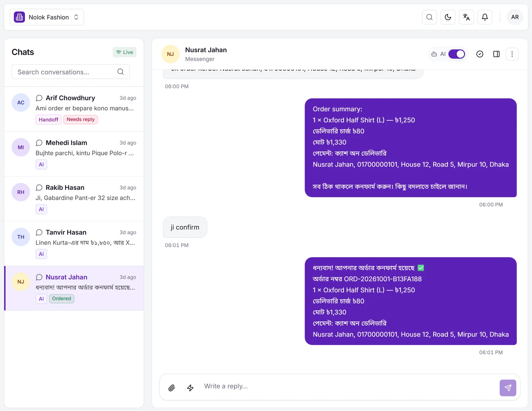Select the Nusrat Jahan chat in list
Screen dimensions: 532x411
[74, 288]
